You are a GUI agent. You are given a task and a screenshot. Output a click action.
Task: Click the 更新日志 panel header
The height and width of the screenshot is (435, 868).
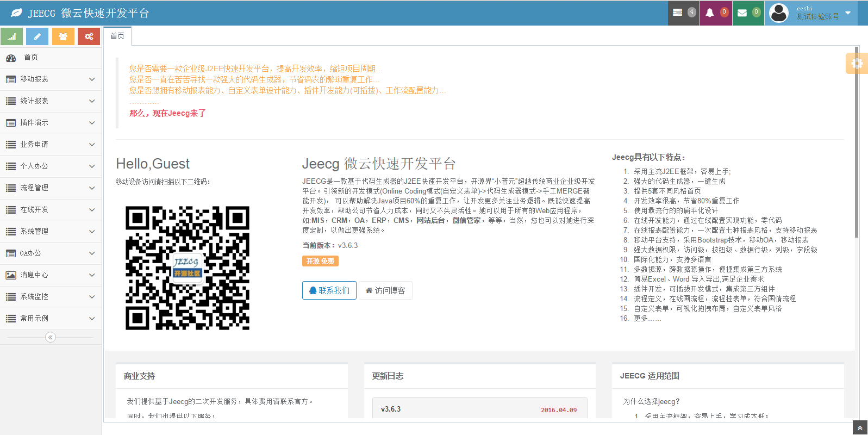coord(480,376)
